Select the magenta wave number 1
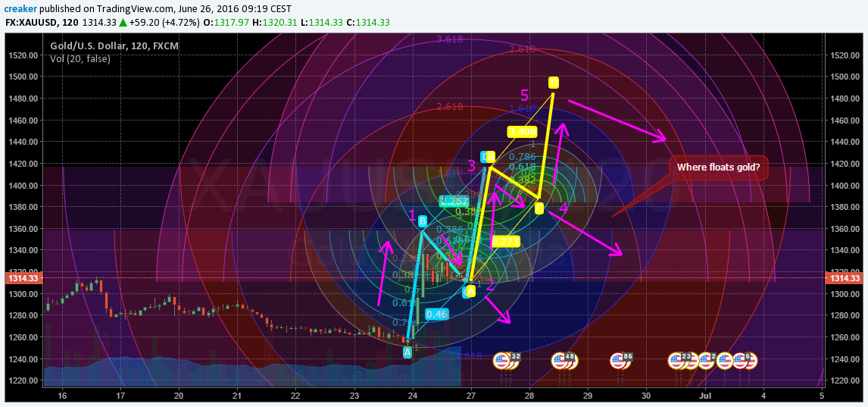Image resolution: width=868 pixels, height=407 pixels. point(411,215)
